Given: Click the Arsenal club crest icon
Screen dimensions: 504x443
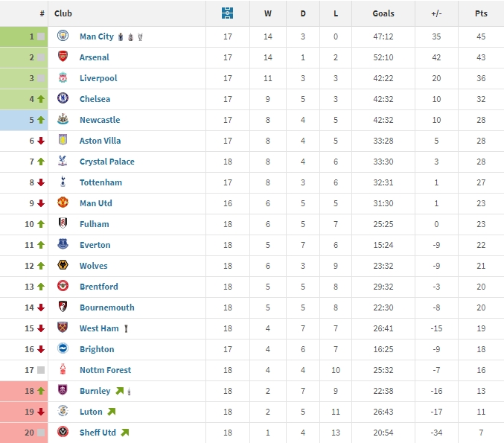Looking at the screenshot, I should click(x=63, y=57).
